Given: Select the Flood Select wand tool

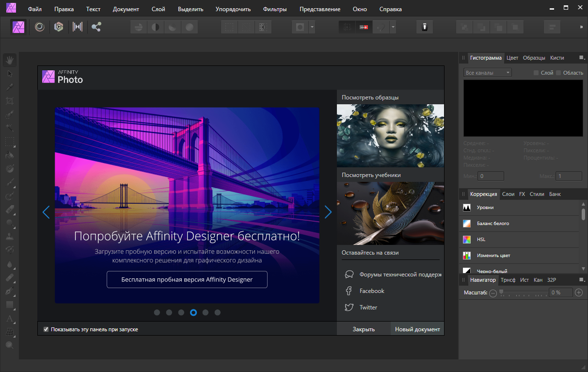Looking at the screenshot, I should pos(10,129).
